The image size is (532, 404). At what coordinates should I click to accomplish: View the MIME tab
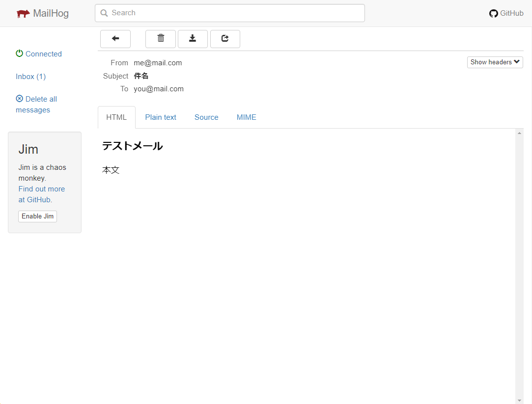(x=246, y=117)
